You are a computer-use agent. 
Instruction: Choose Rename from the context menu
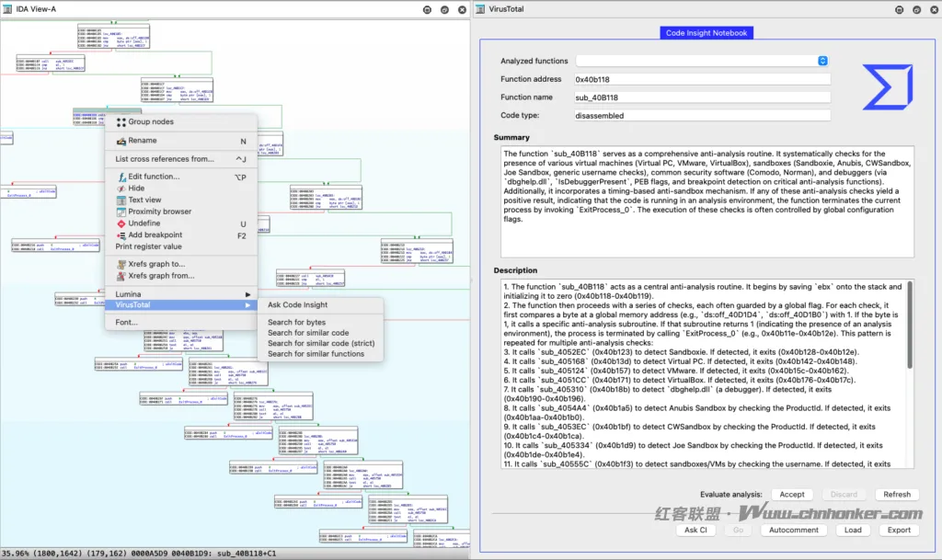[142, 141]
